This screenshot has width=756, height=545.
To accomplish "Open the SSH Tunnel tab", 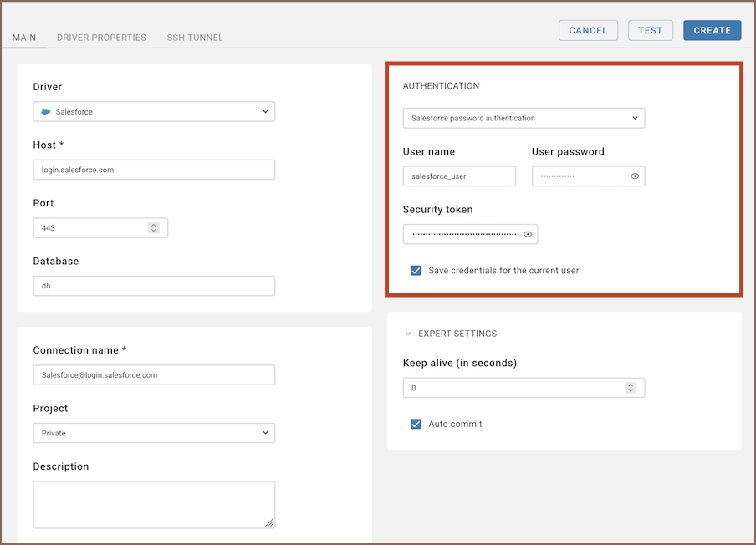I will click(195, 38).
